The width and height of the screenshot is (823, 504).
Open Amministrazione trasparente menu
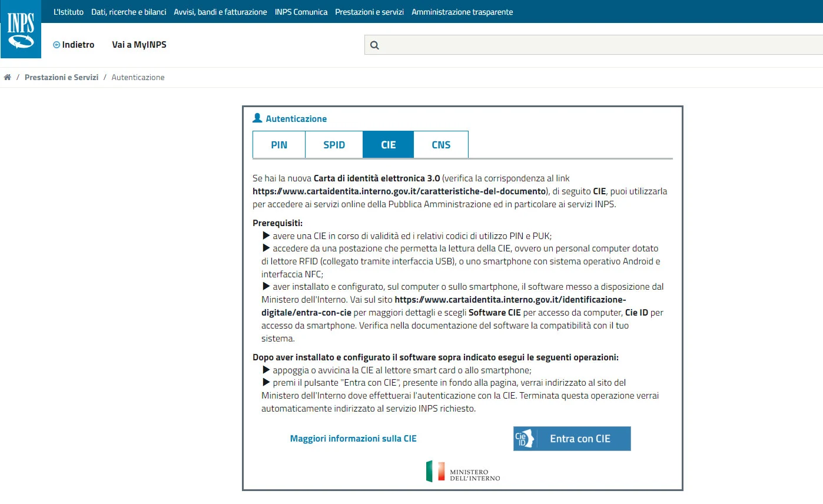[x=462, y=12]
